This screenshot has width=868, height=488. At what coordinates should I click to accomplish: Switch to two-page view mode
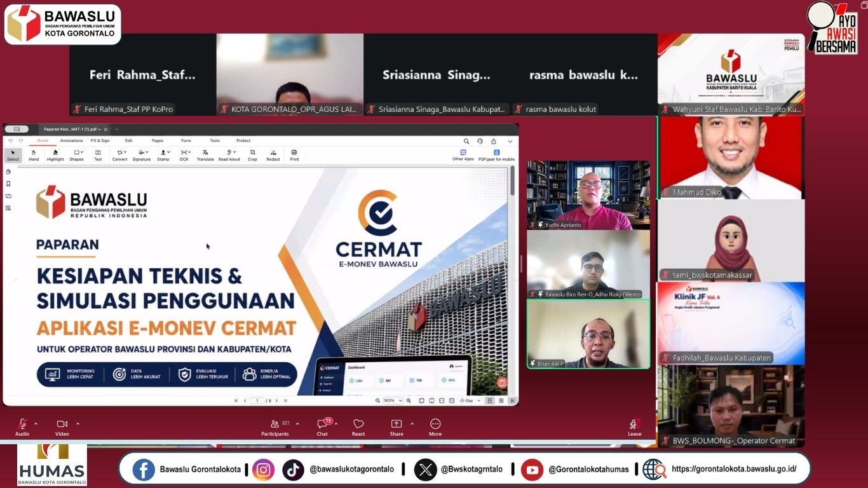click(x=501, y=400)
